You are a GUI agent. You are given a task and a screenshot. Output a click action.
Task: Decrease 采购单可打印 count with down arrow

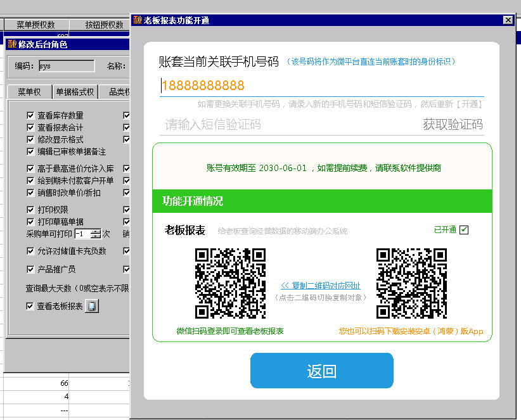click(x=96, y=236)
